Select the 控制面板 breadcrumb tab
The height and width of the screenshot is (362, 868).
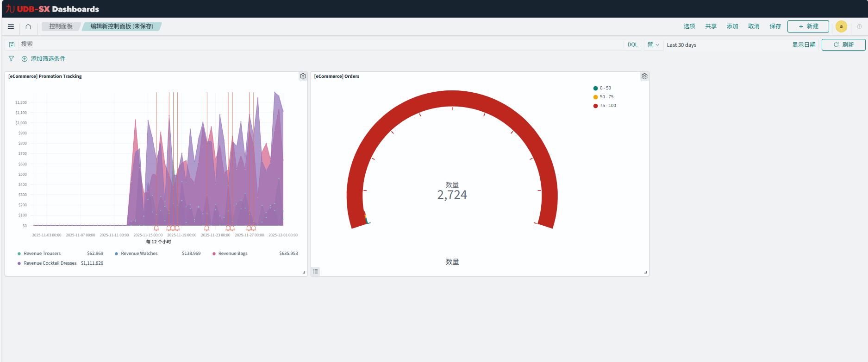click(61, 26)
